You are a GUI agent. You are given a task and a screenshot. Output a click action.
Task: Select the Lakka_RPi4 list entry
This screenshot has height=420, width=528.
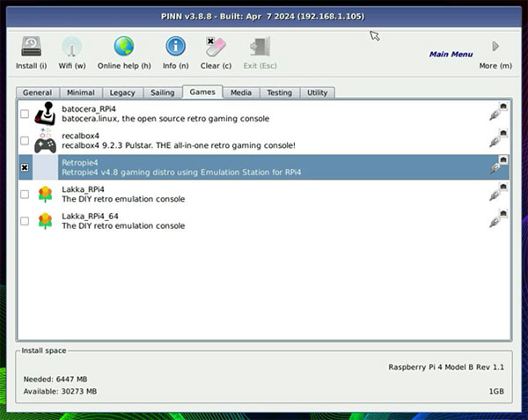point(123,194)
